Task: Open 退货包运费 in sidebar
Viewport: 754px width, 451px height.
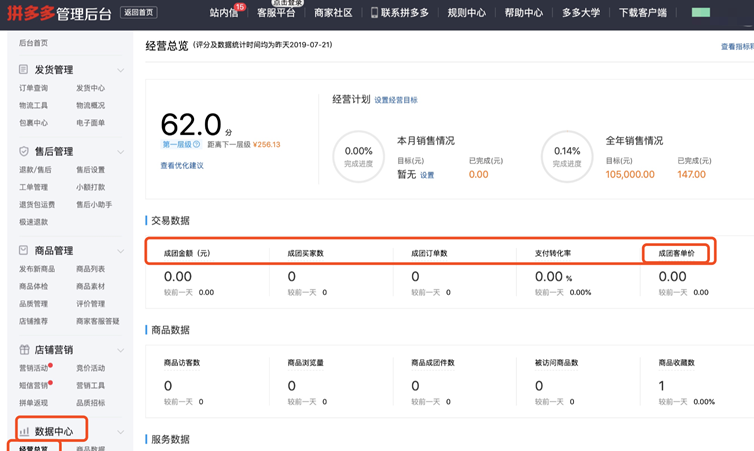Action: point(37,204)
